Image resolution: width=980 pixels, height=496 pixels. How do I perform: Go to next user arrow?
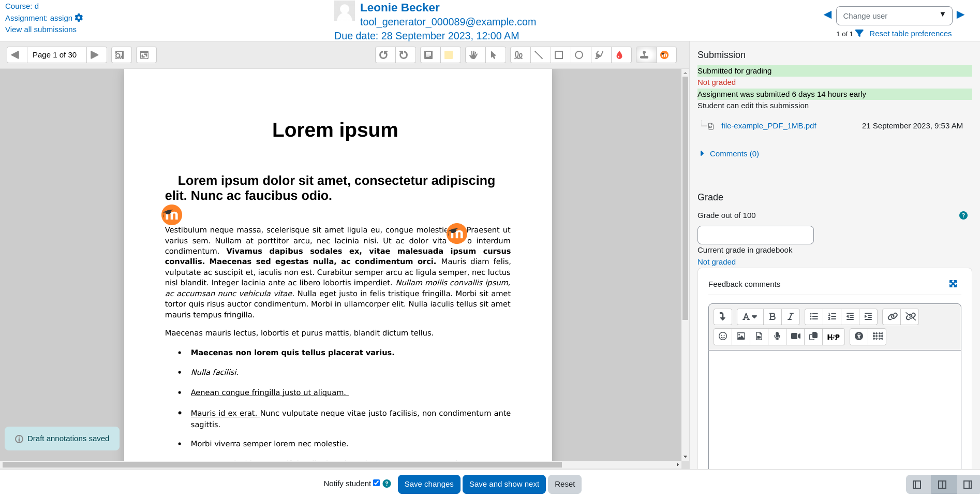tap(960, 14)
